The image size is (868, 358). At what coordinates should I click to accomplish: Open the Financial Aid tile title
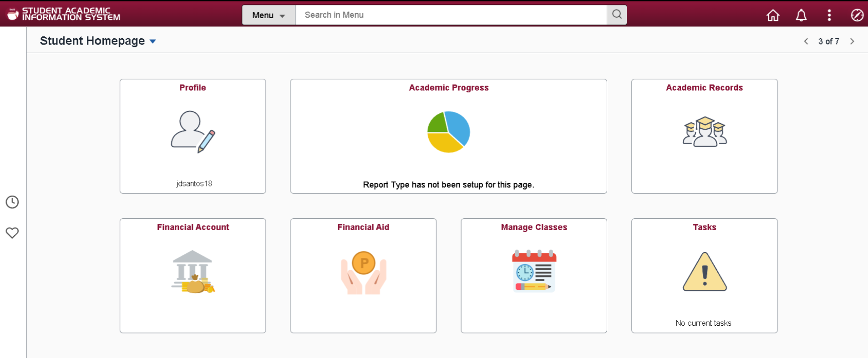click(x=363, y=227)
